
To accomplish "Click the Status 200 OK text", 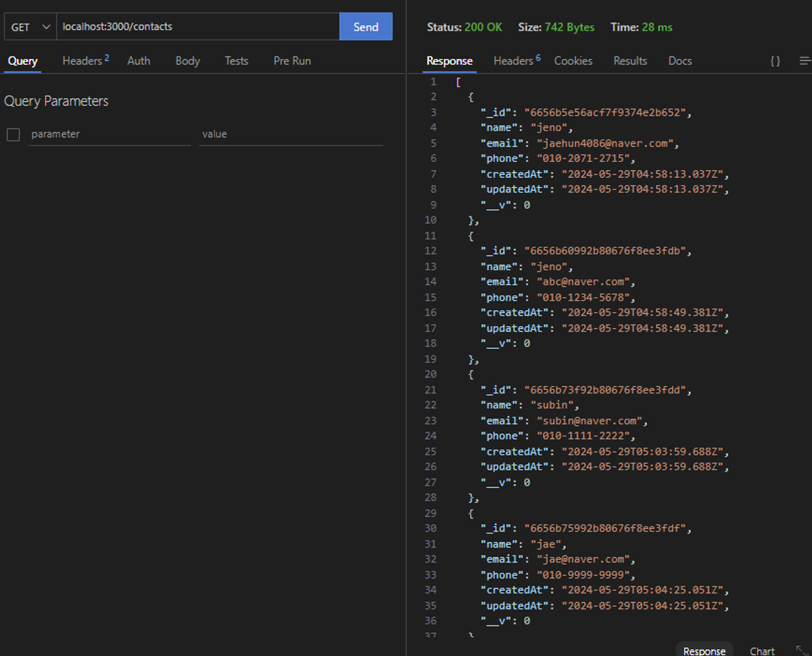I will coord(464,27).
